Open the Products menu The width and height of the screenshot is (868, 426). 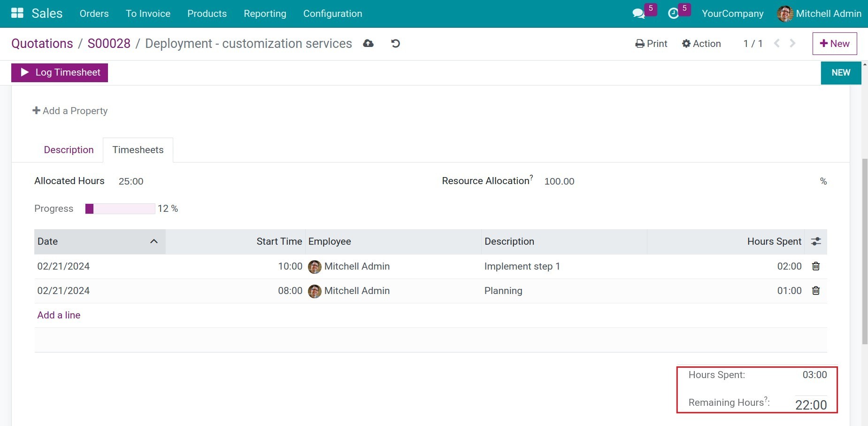[207, 14]
